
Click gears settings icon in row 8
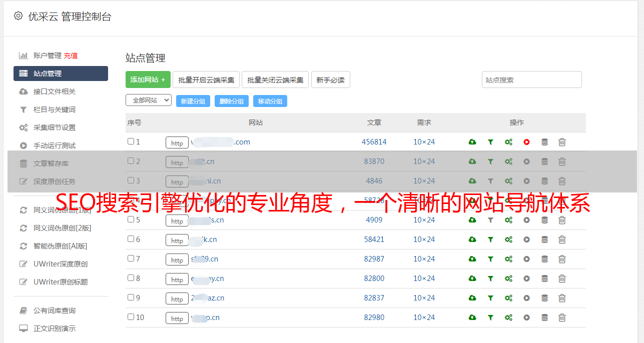click(508, 278)
